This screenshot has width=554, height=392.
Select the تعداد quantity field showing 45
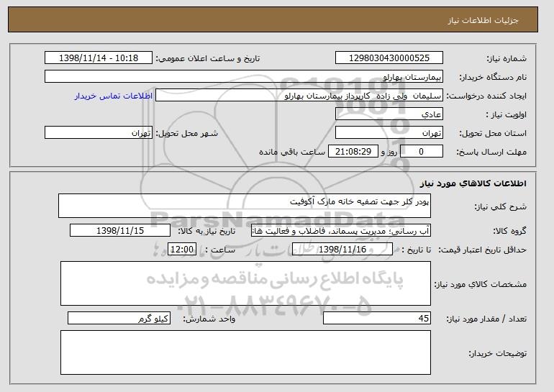(x=377, y=318)
